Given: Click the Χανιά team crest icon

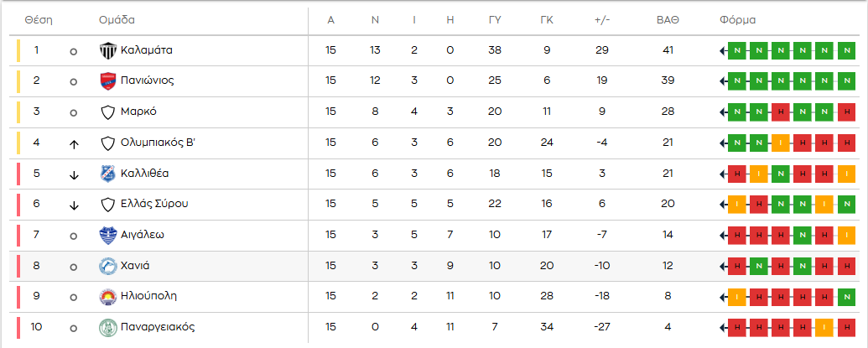Looking at the screenshot, I should [107, 266].
